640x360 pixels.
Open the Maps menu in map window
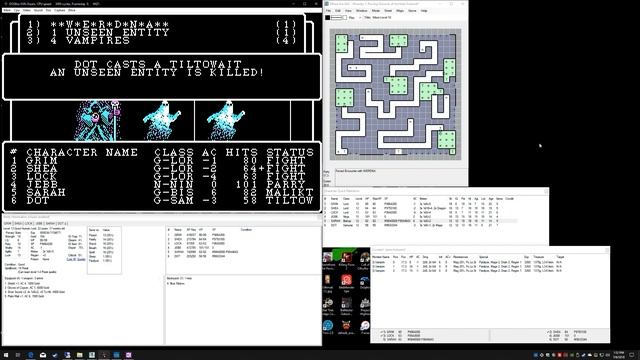click(400, 11)
